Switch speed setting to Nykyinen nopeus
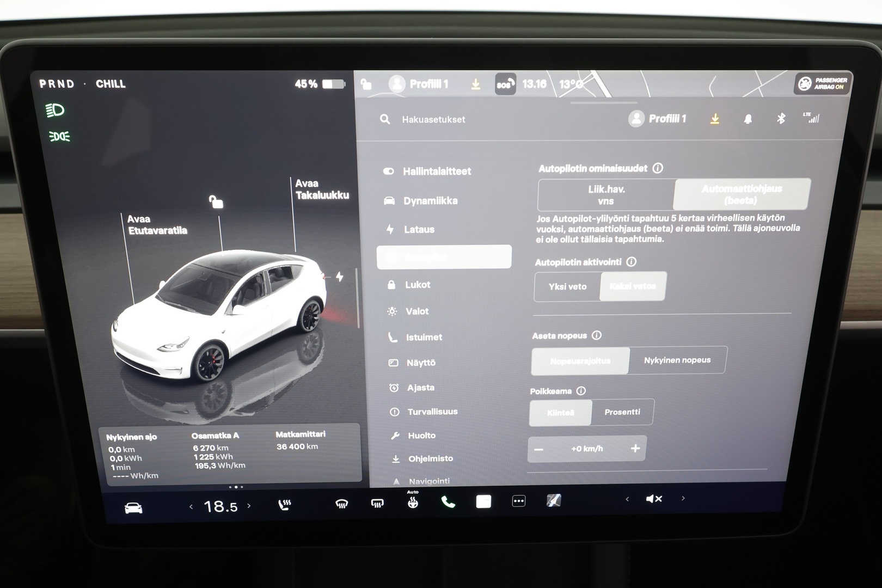882x588 pixels. click(678, 360)
